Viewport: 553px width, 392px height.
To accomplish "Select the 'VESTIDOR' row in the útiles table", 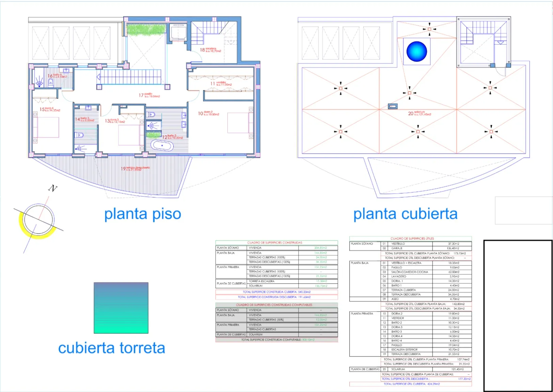I will coord(426,318).
